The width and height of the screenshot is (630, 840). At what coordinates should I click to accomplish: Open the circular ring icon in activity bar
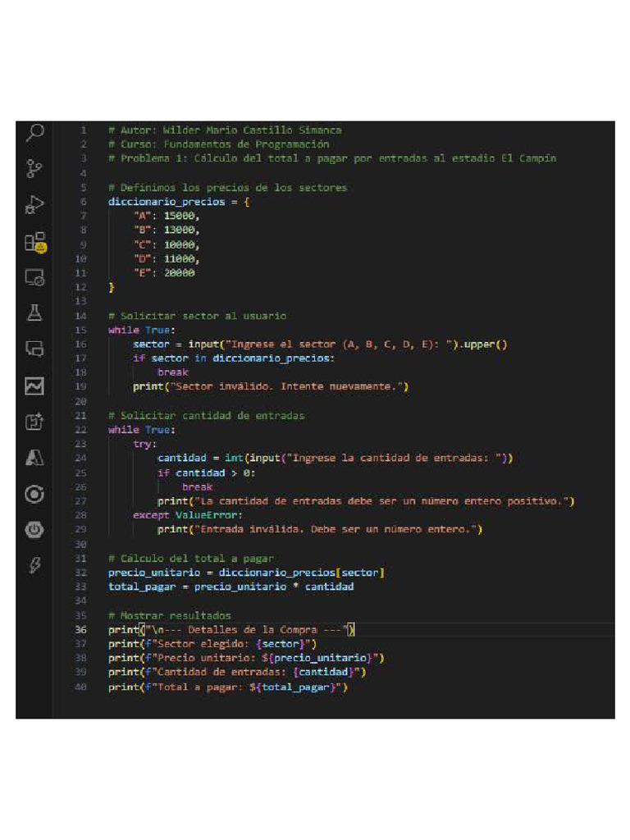34,494
